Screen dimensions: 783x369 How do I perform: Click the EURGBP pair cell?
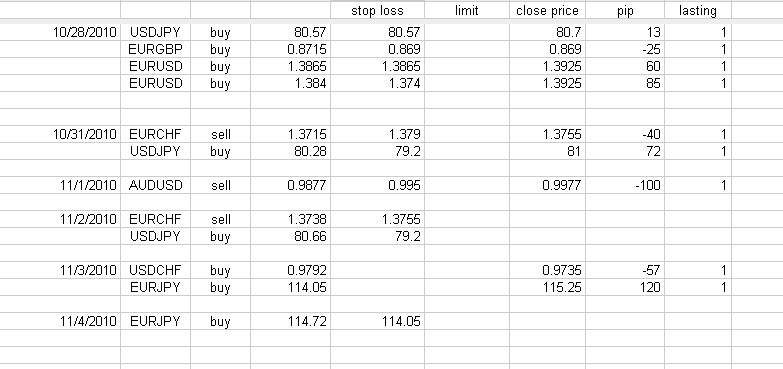pyautogui.click(x=155, y=49)
